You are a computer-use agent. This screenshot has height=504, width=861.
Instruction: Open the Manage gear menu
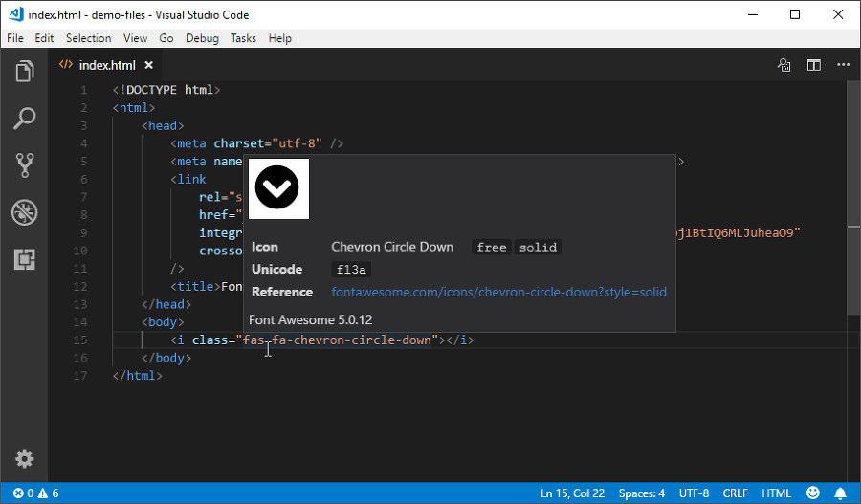pos(24,458)
